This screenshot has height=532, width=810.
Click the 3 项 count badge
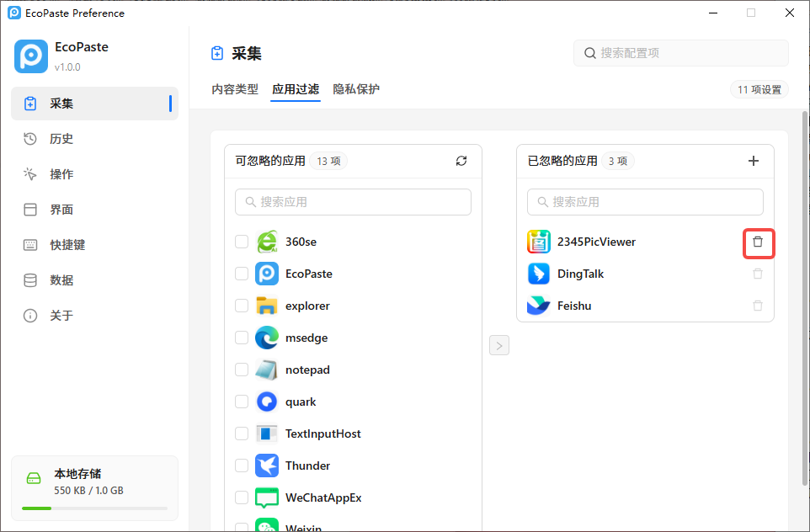(x=618, y=161)
